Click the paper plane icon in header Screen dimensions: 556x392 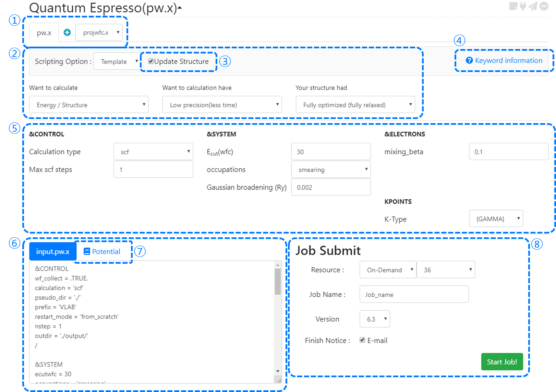(x=533, y=6)
